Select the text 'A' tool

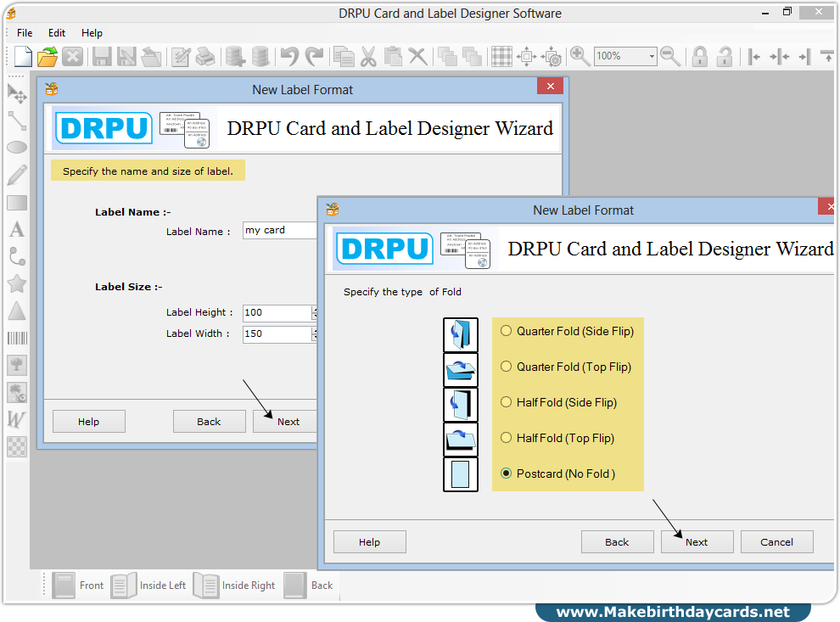coord(17,230)
